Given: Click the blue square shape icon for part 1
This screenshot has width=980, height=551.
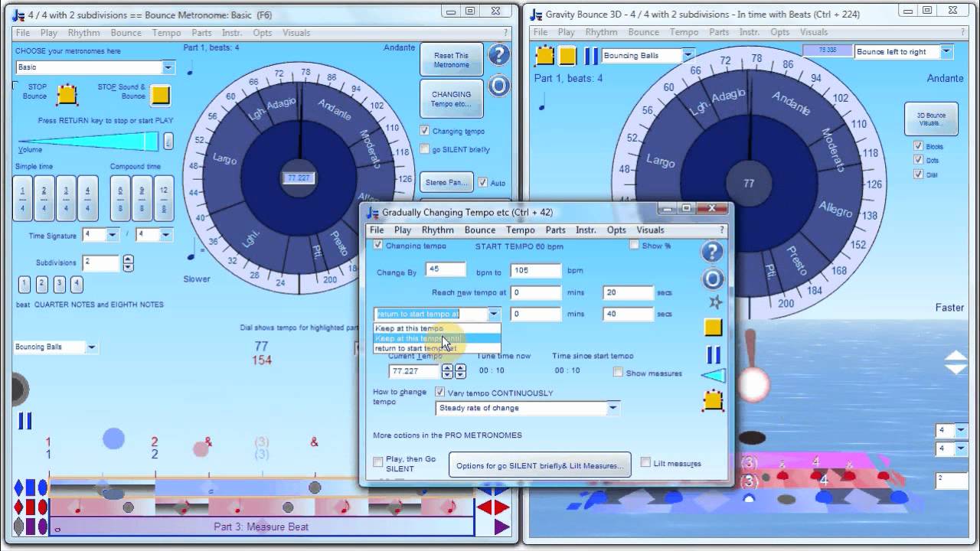Looking at the screenshot, I should [x=31, y=488].
